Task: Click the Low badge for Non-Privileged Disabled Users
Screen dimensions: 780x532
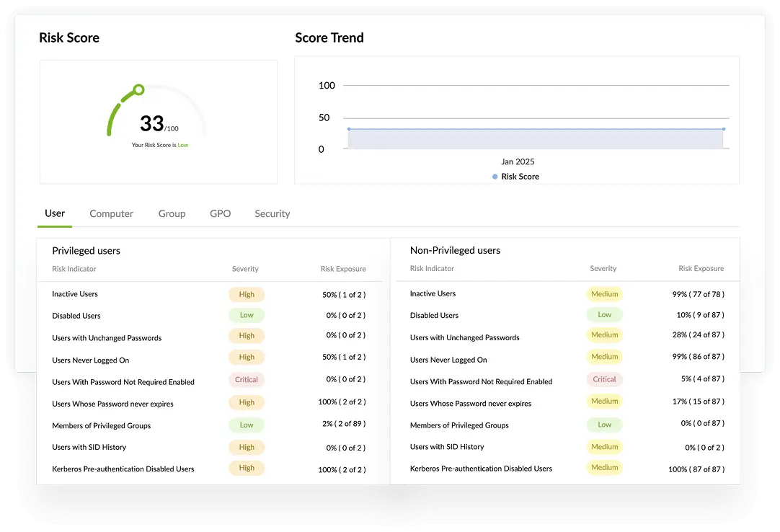Action: [604, 314]
